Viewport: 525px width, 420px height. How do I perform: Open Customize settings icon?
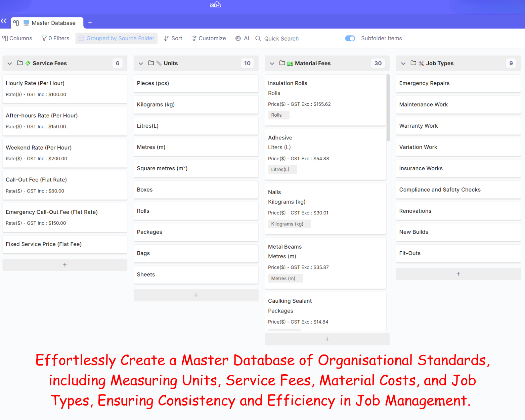pyautogui.click(x=194, y=38)
